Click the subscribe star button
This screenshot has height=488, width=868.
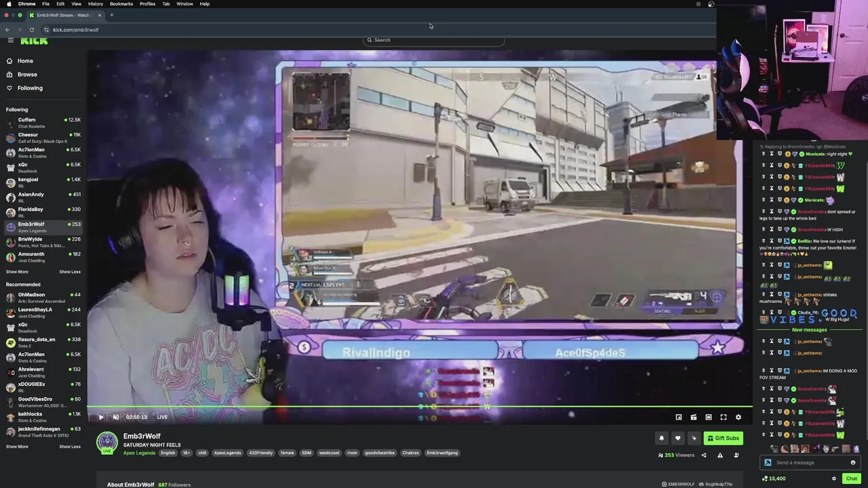pos(694,438)
